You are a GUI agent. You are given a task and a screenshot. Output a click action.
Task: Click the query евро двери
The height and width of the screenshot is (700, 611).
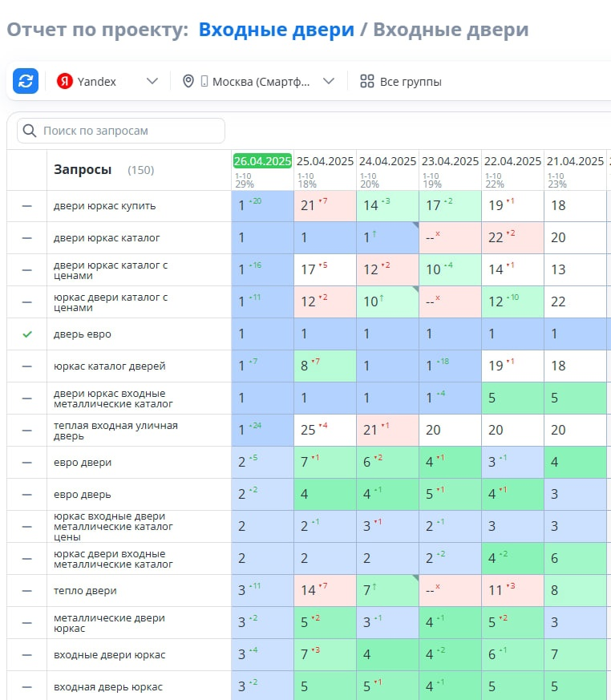point(83,463)
